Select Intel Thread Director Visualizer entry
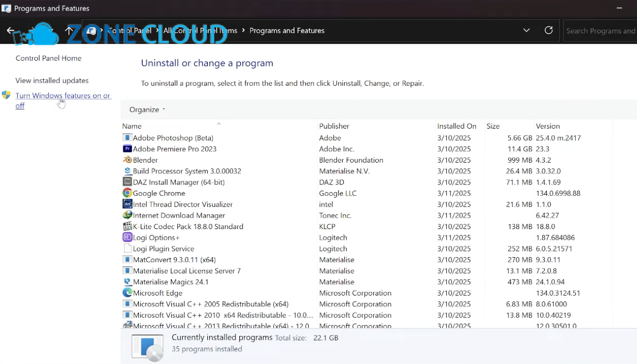Screen dimensions: 637x364 183,204
